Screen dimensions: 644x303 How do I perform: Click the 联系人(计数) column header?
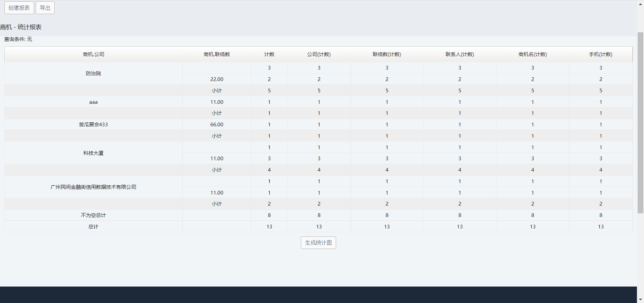pyautogui.click(x=460, y=54)
